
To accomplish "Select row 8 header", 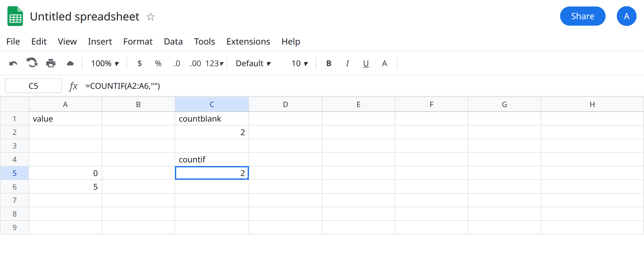I will tap(15, 214).
